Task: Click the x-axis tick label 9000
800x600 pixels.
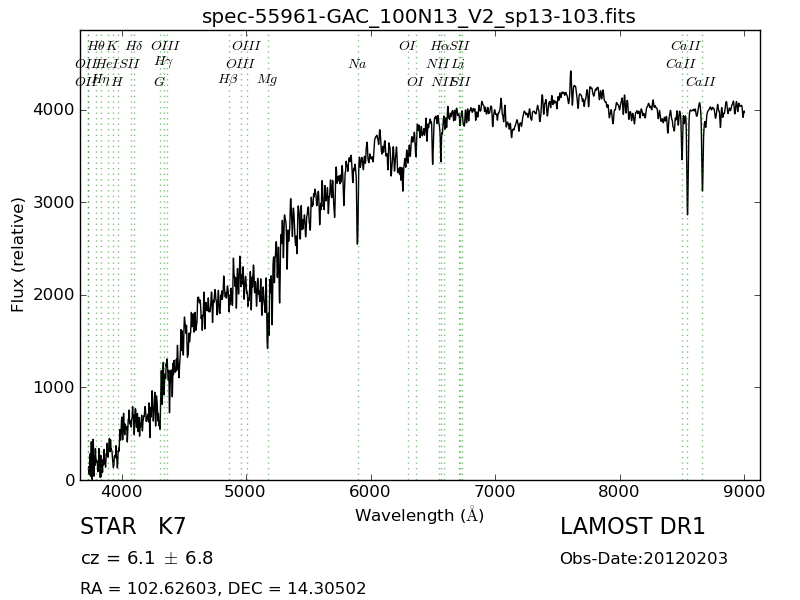Action: pyautogui.click(x=744, y=492)
